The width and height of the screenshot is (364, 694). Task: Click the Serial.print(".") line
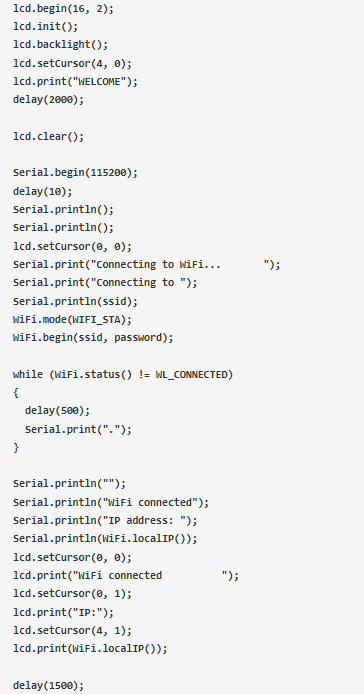point(78,429)
